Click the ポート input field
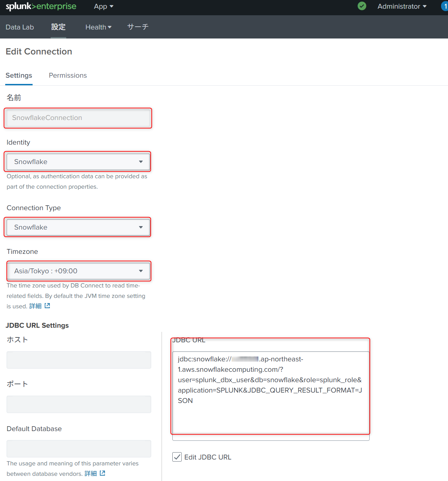 [x=79, y=404]
